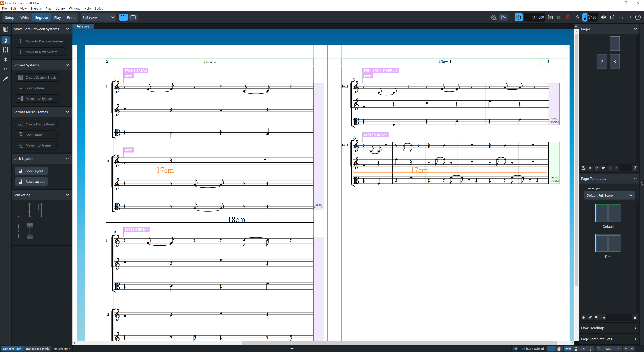
Task: Open the Engrave menu
Action: pyautogui.click(x=36, y=8)
